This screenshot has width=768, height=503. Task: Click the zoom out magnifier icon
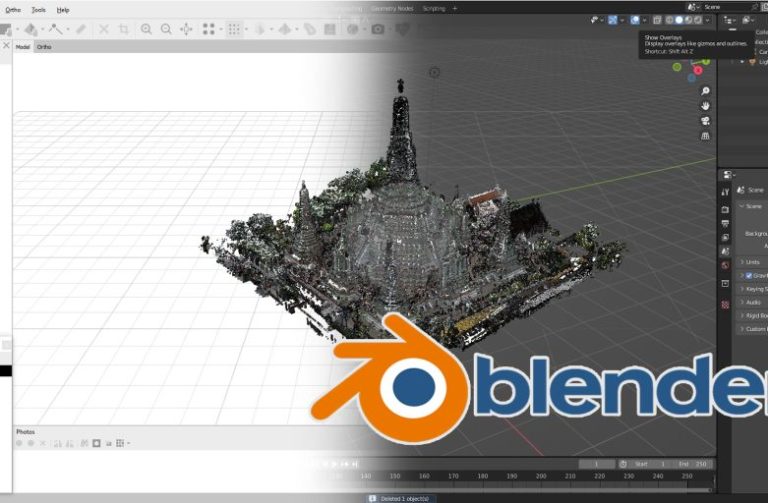tap(166, 30)
